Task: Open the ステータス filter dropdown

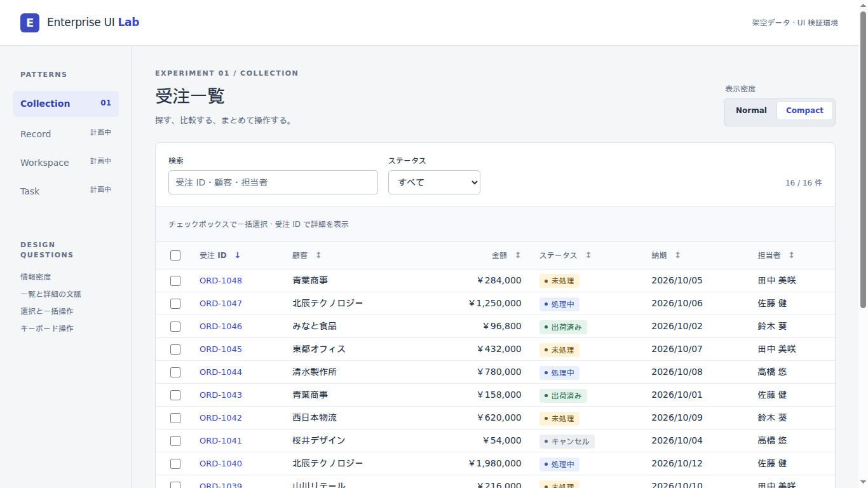Action: (x=434, y=182)
